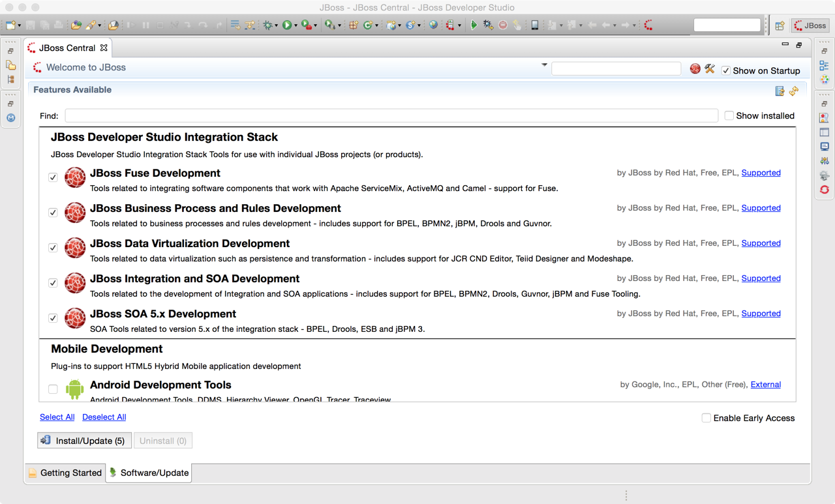Open the New wizard dropdown arrow

coord(20,26)
